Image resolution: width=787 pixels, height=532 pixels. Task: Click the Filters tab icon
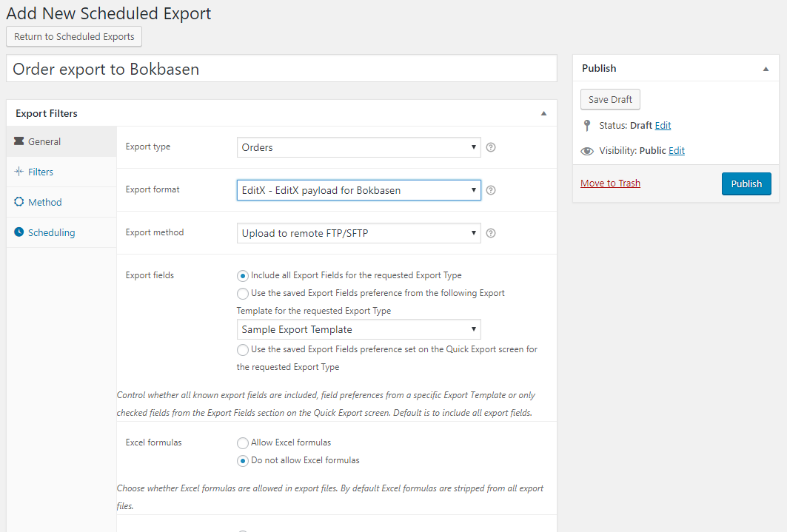click(x=19, y=172)
